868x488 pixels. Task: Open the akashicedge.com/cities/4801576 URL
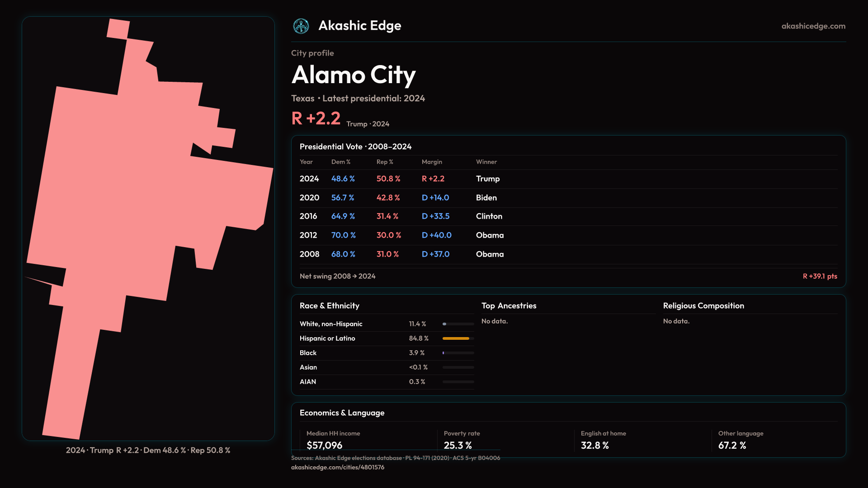click(337, 467)
